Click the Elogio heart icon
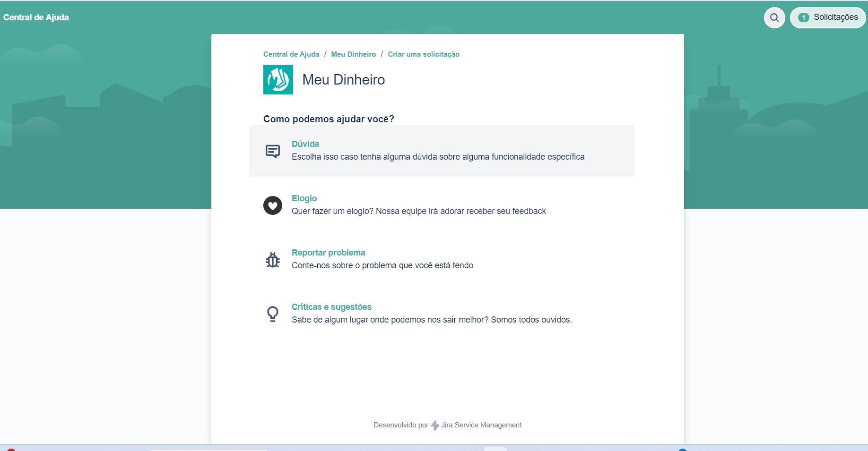 pyautogui.click(x=273, y=205)
